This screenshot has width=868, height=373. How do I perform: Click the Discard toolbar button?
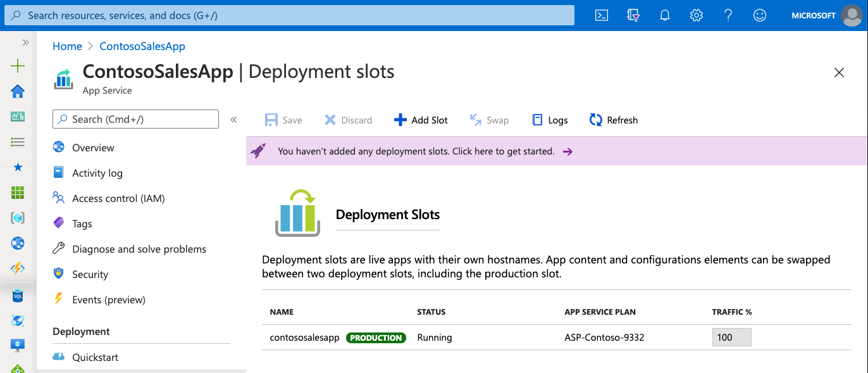pyautogui.click(x=348, y=120)
